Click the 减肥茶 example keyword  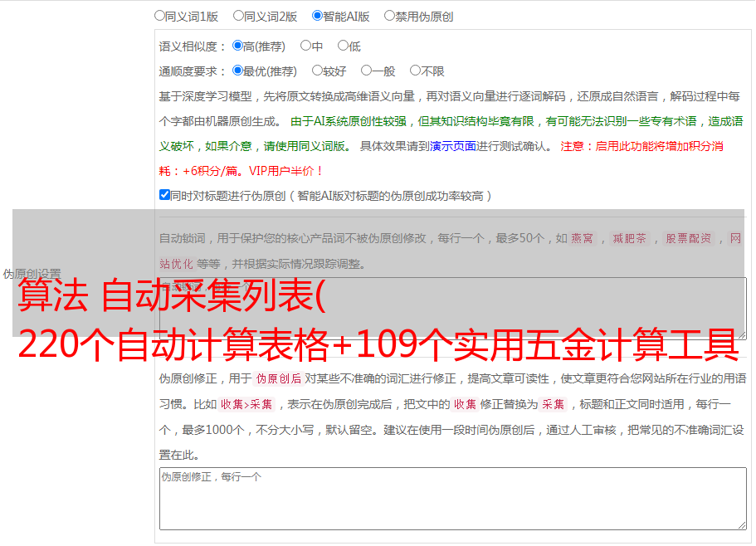pos(629,238)
